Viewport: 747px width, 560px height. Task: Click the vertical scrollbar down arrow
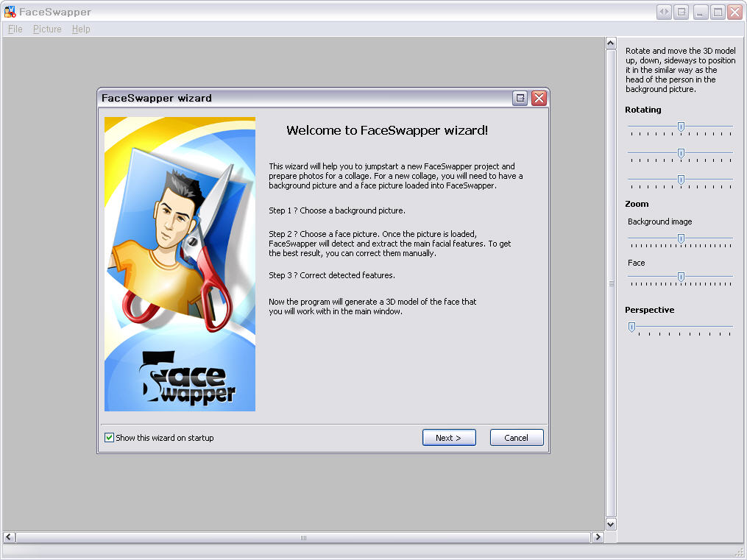[611, 524]
